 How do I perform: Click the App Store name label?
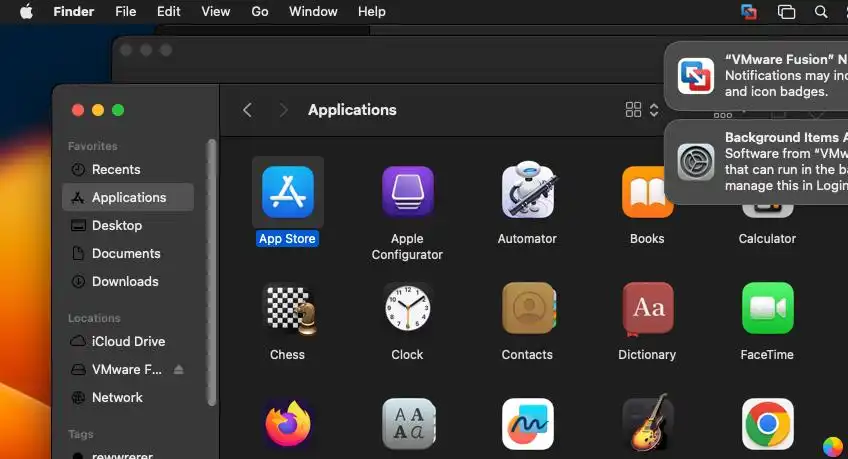[x=287, y=238]
